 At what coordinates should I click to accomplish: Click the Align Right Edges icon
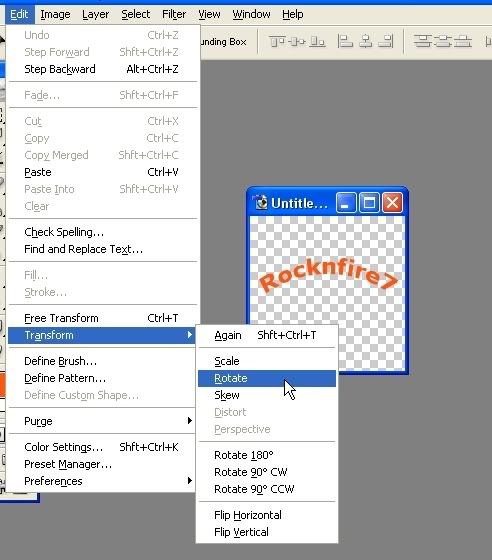[x=386, y=41]
